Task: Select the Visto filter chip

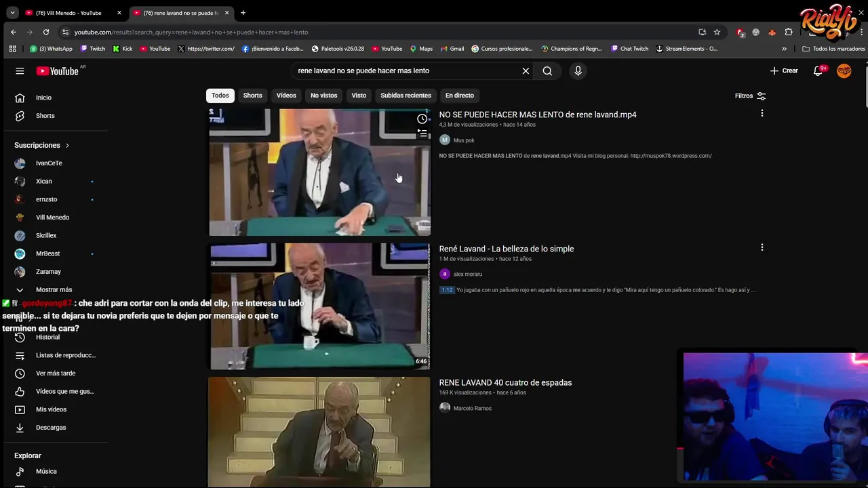Action: point(359,96)
